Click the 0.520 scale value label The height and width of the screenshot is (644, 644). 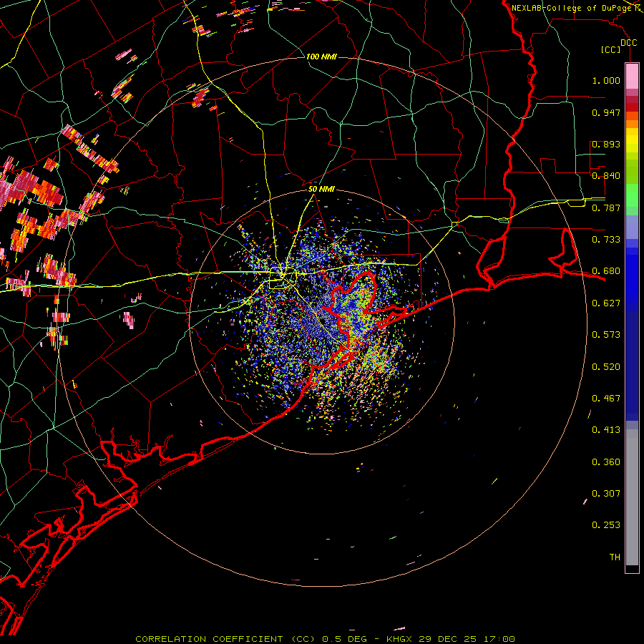(606, 367)
